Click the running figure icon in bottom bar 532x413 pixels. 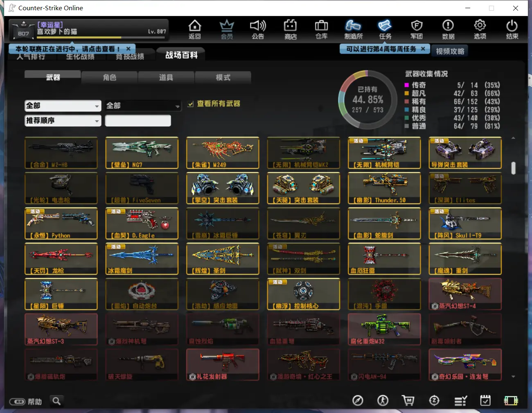pos(383,401)
